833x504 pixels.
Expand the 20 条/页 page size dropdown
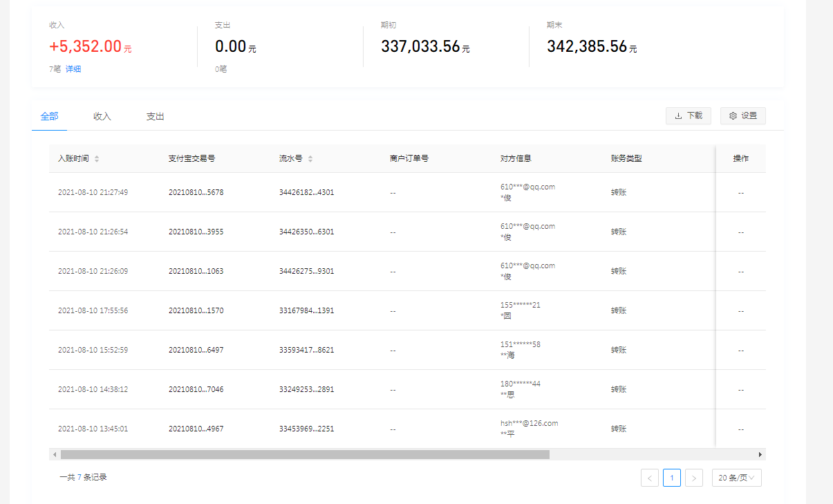736,478
